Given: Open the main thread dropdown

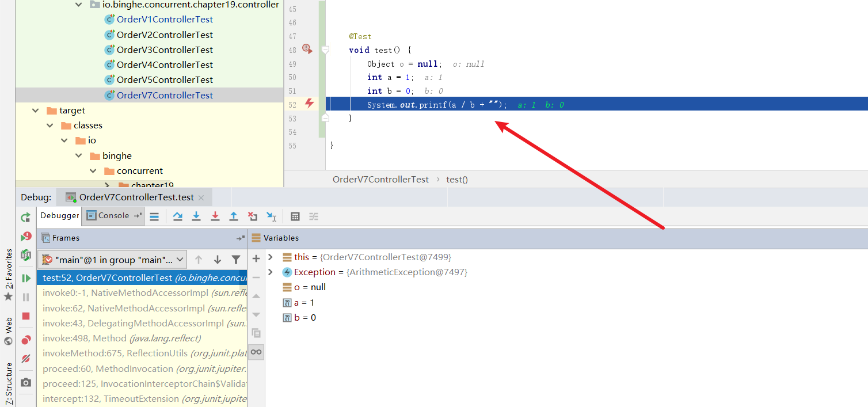Looking at the screenshot, I should coord(112,260).
